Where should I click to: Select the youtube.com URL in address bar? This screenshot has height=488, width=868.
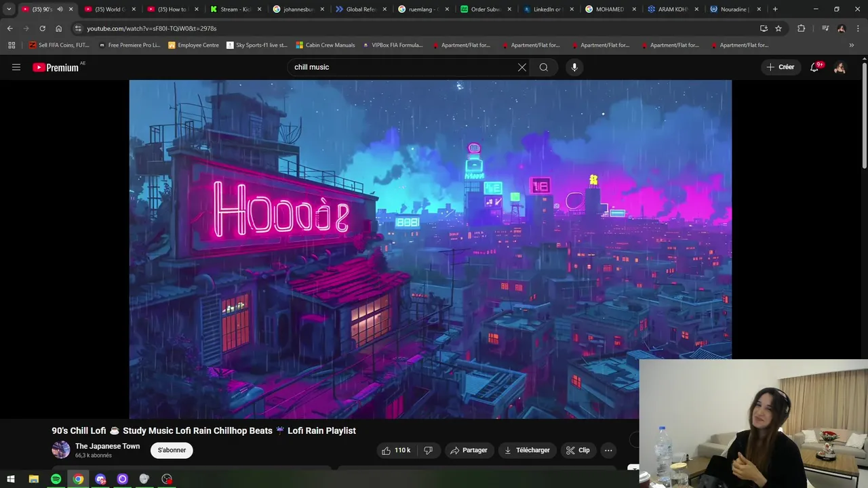click(x=152, y=28)
